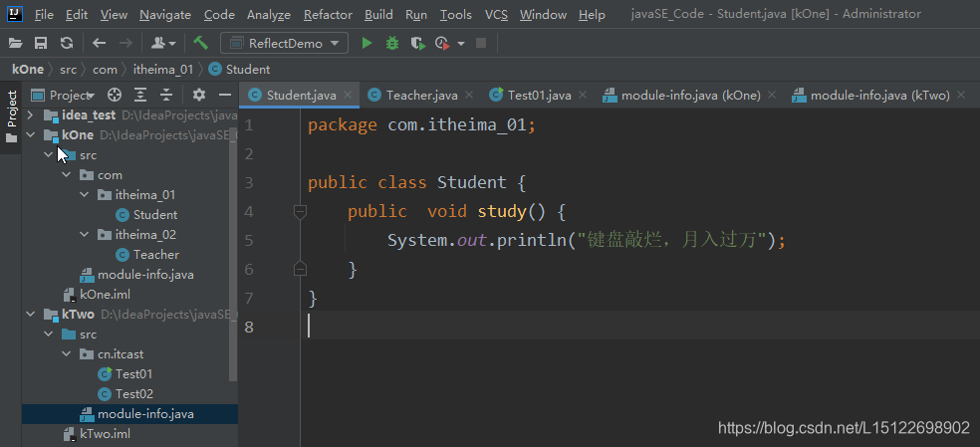
Task: Collapse the kOne module node
Action: [30, 135]
